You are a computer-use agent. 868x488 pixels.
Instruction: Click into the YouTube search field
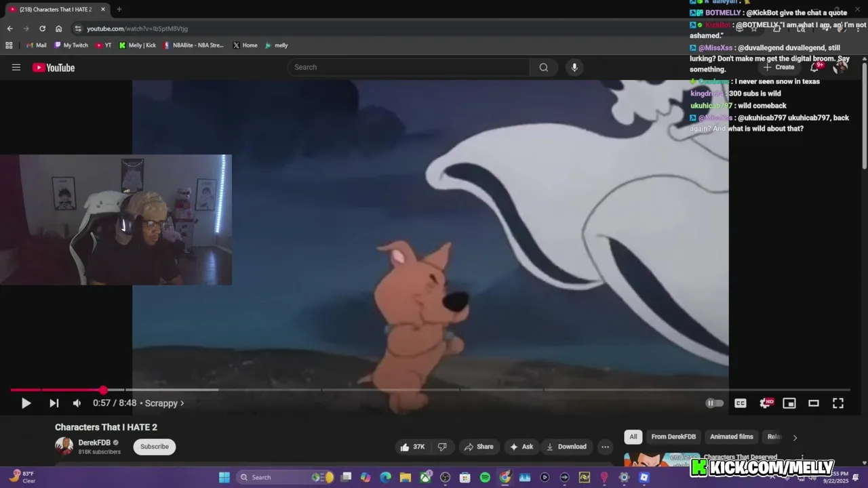point(408,67)
